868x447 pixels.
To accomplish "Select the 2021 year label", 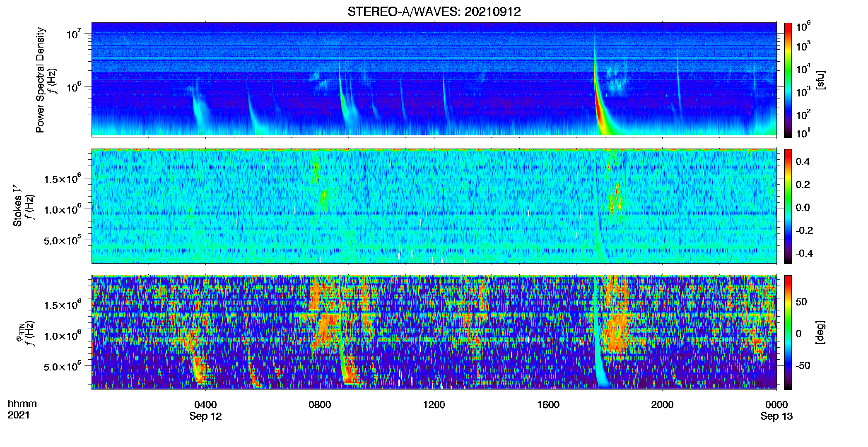I will (19, 415).
